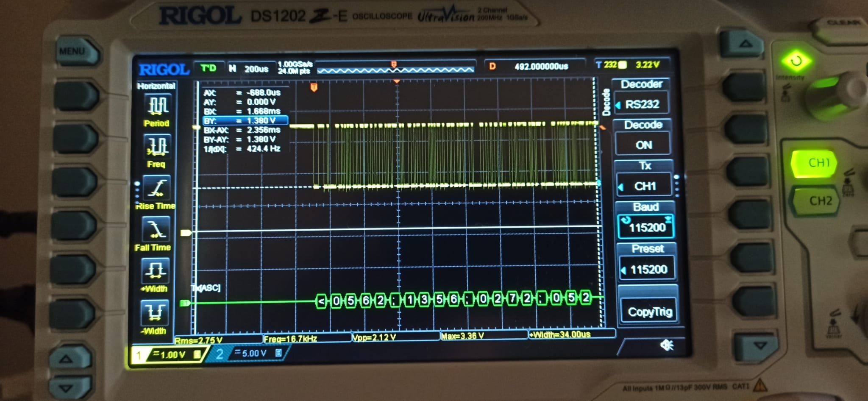The height and width of the screenshot is (401, 868).
Task: Click the orange trigger position marker T
Action: (314, 87)
